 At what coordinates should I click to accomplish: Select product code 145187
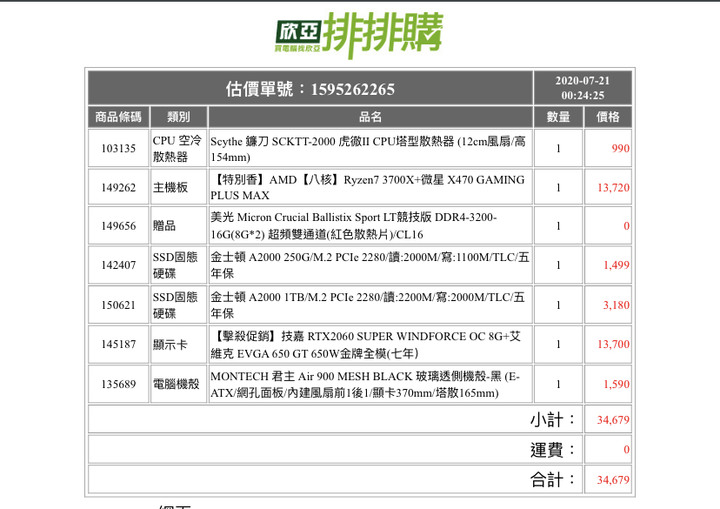(118, 344)
